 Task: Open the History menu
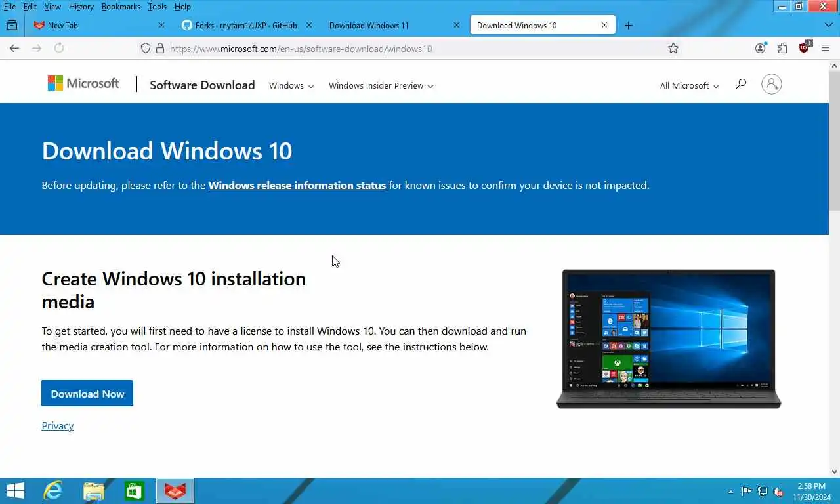coord(81,7)
